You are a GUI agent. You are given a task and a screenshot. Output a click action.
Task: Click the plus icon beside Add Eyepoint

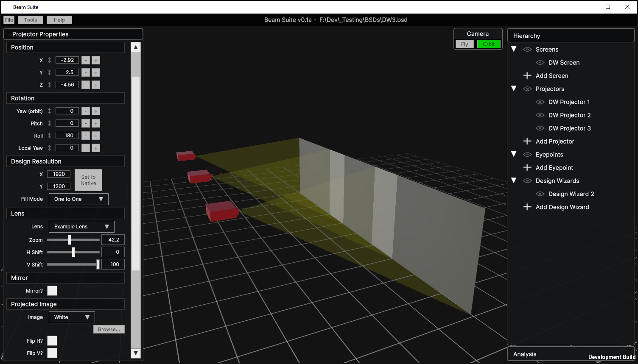pyautogui.click(x=527, y=167)
